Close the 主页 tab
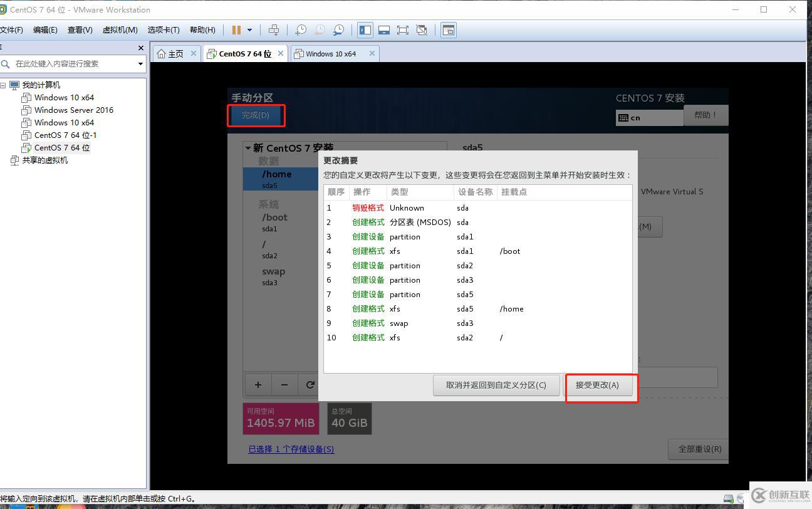Image resolution: width=812 pixels, height=509 pixels. coord(194,53)
